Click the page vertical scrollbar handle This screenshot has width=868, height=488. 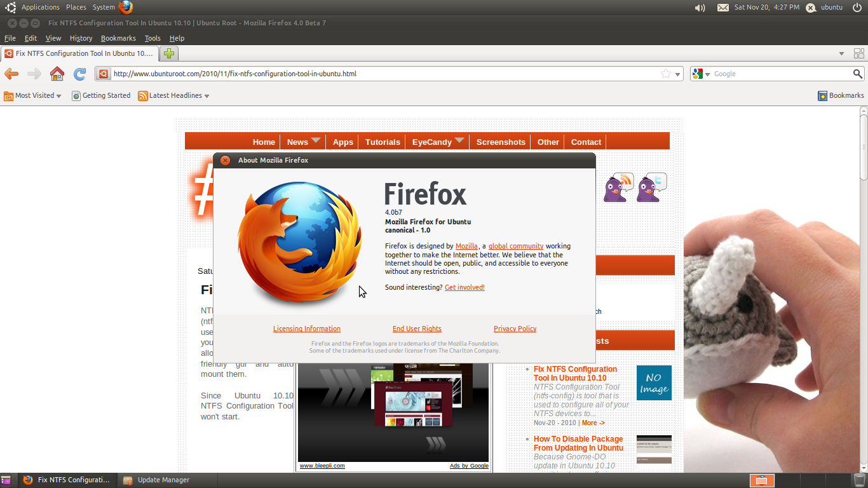(x=864, y=146)
